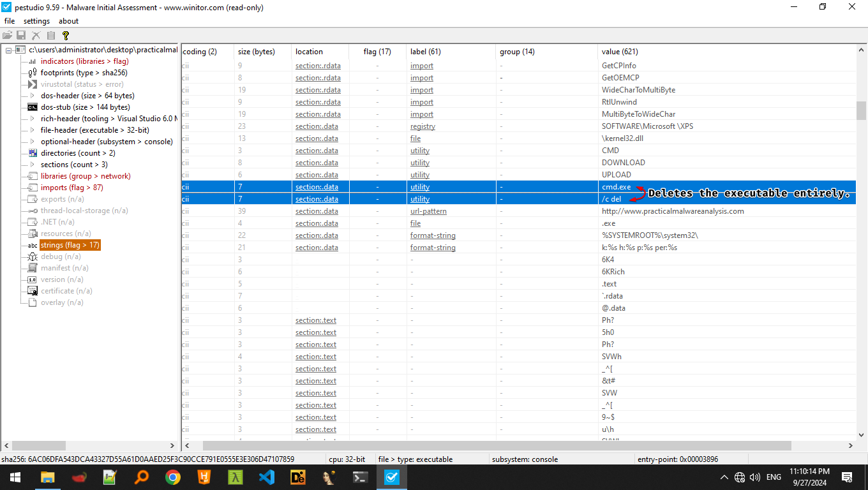Click the strings table vertical scrollbar thumb

[x=861, y=111]
